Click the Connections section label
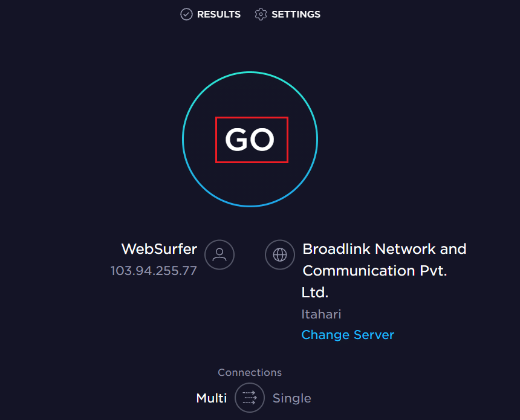The width and height of the screenshot is (520, 420). [250, 372]
